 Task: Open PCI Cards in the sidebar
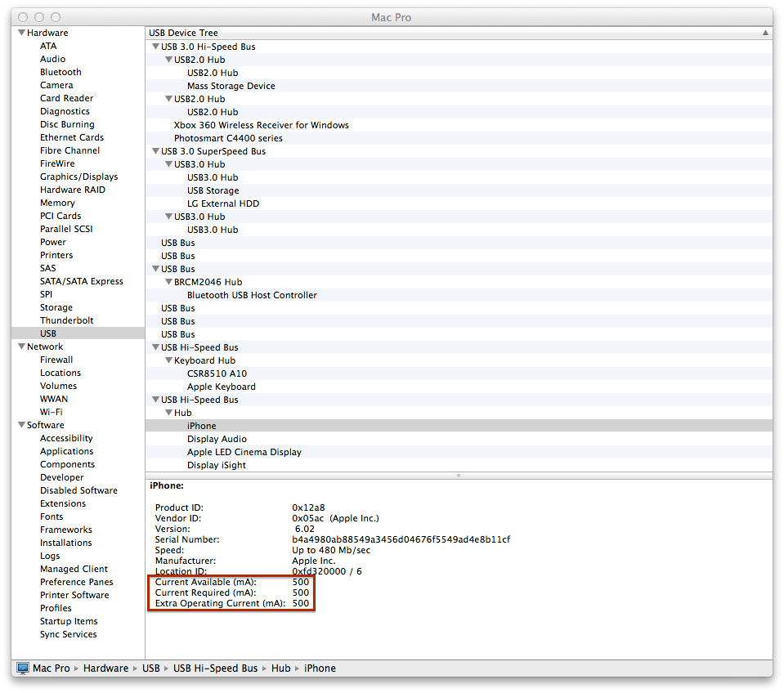(x=60, y=216)
